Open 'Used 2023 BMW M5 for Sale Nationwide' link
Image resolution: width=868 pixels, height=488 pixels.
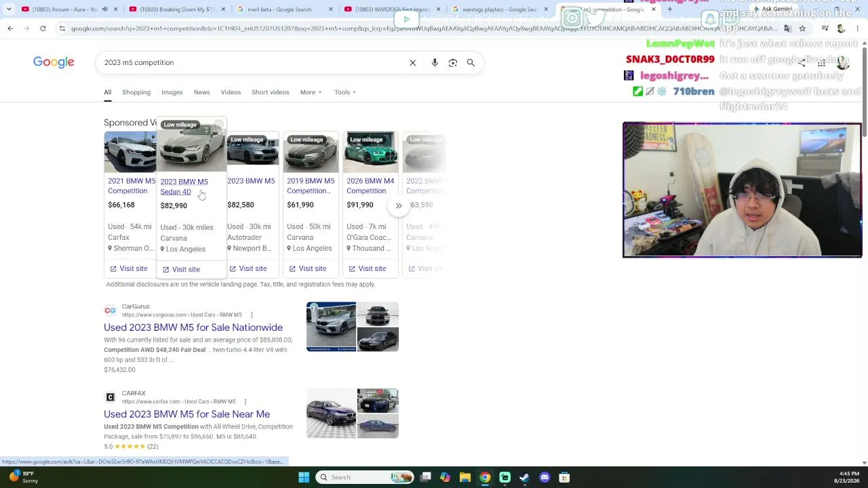coord(193,327)
